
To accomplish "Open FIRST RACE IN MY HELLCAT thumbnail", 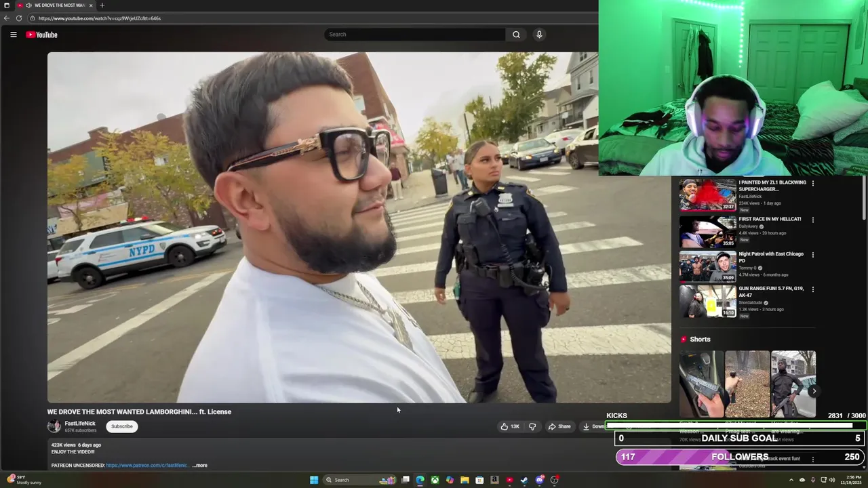I will [x=708, y=232].
